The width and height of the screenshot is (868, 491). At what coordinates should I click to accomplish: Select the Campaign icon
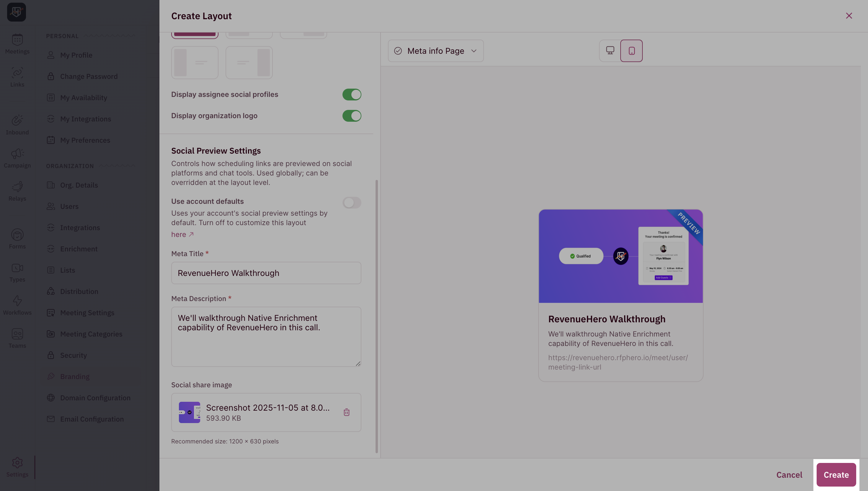(x=17, y=157)
